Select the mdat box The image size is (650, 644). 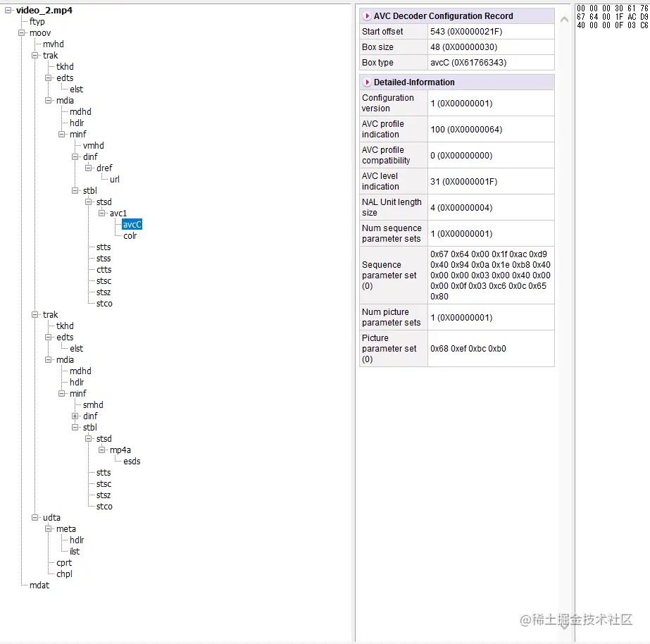click(39, 585)
